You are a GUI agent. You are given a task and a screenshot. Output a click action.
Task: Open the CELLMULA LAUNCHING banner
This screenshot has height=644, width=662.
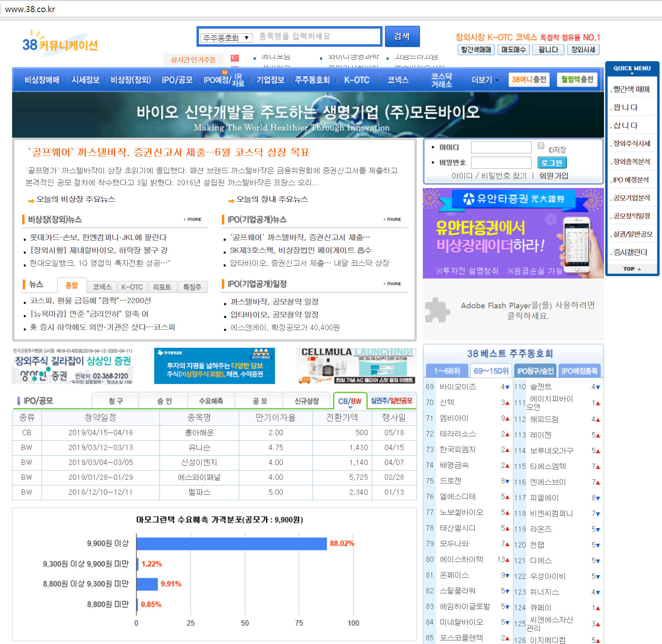(356, 366)
